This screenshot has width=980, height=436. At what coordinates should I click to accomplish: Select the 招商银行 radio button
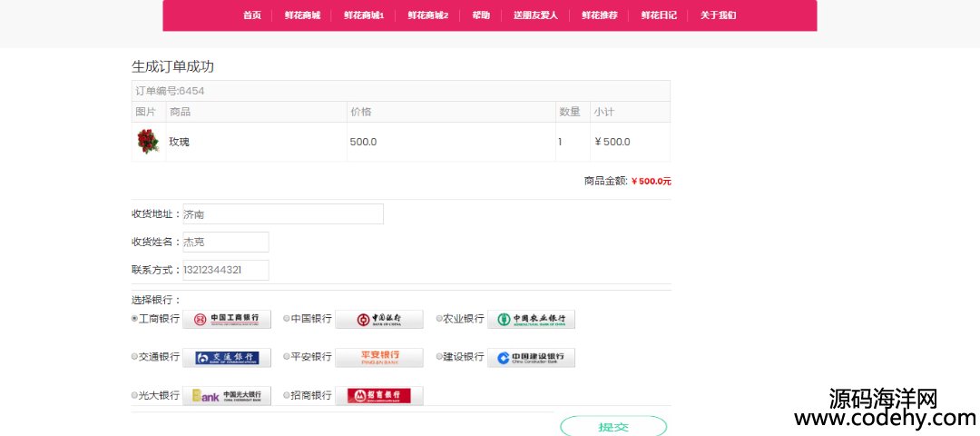[x=287, y=395]
